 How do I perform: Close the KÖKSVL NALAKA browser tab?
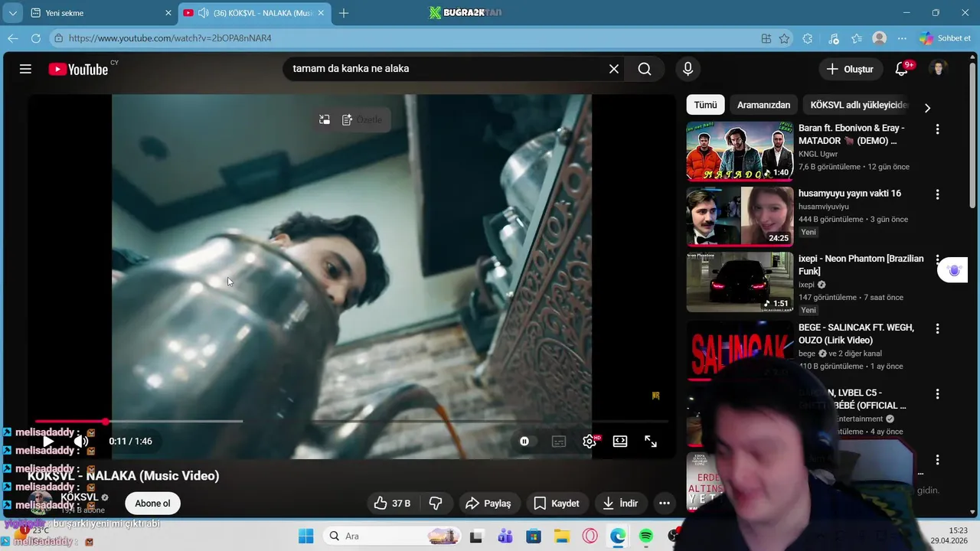320,13
